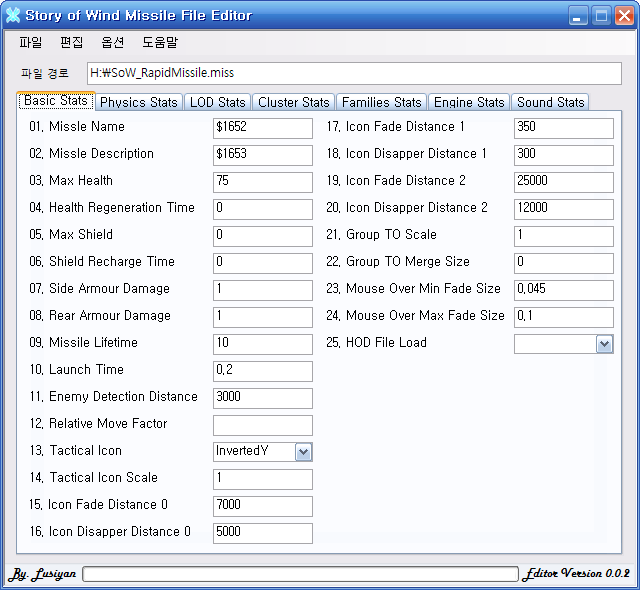Click the status bar text box
Viewport: 640px width, 590px height.
coord(300,574)
